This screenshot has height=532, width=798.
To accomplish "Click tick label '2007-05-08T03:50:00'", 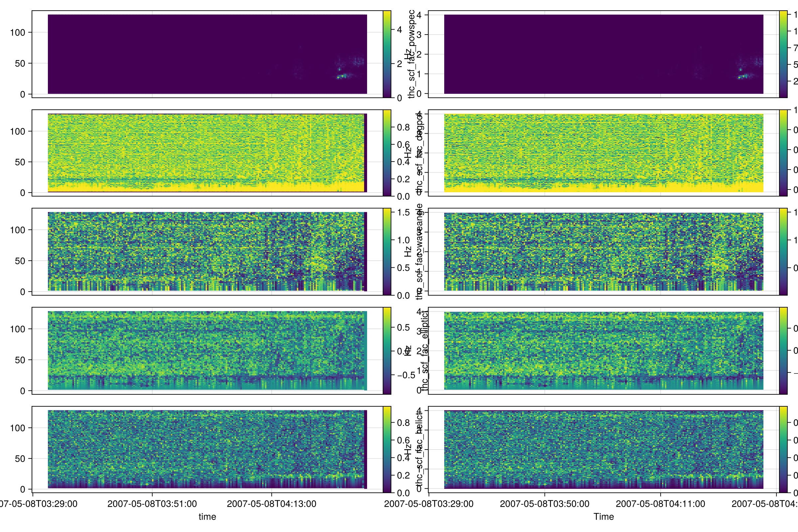I will pyautogui.click(x=545, y=504).
